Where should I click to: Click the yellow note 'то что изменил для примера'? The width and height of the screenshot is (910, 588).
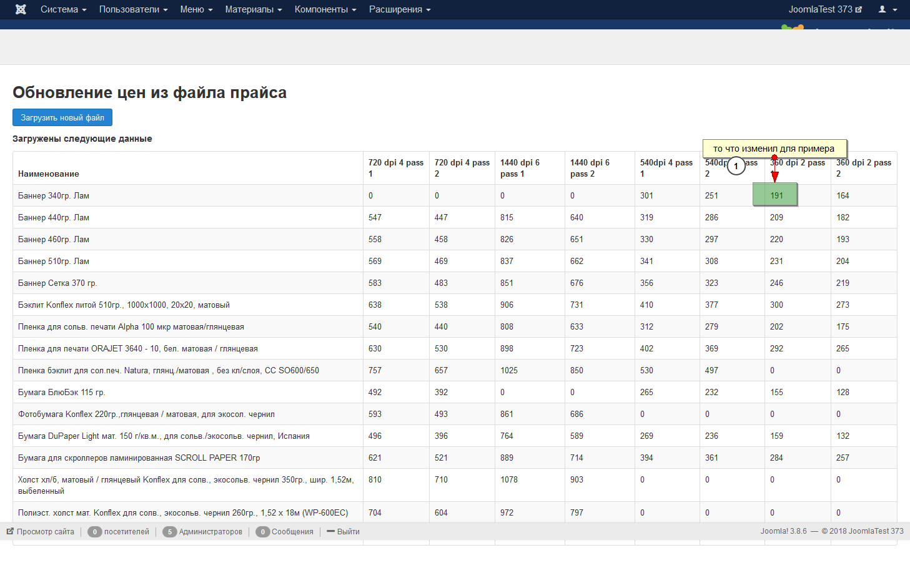click(774, 149)
